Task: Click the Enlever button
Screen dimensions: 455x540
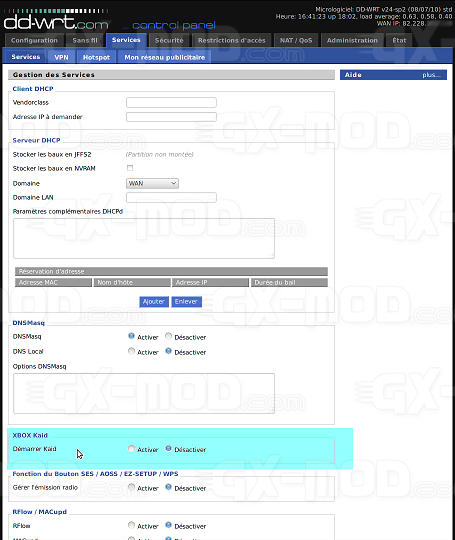Action: point(186,302)
